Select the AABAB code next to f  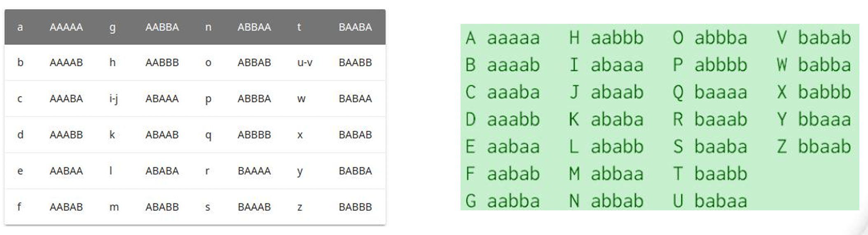click(66, 207)
